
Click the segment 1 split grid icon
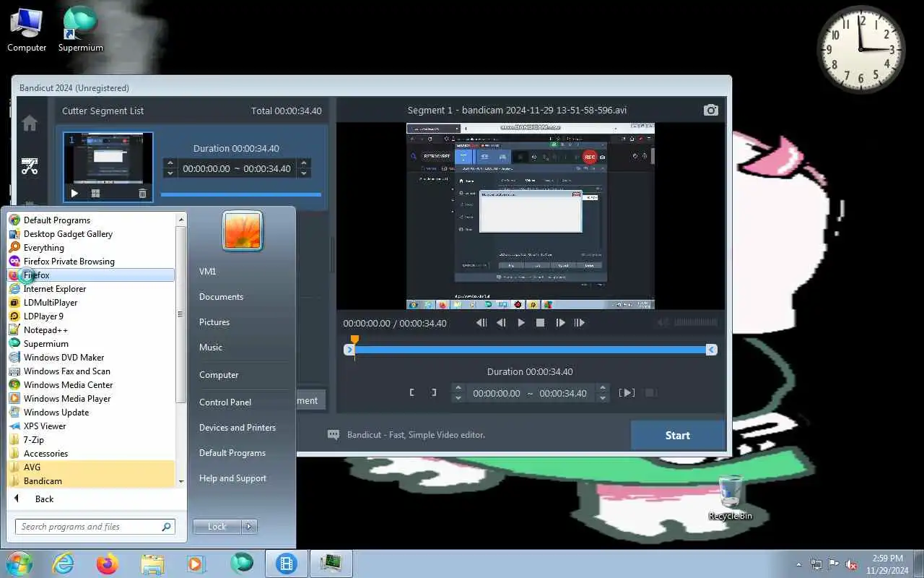95,194
